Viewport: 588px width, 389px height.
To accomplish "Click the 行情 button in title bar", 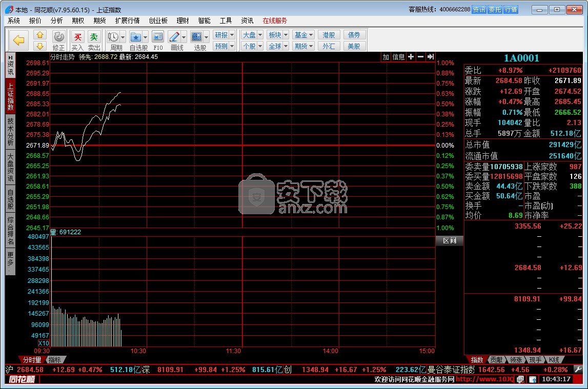I will coord(511,9).
